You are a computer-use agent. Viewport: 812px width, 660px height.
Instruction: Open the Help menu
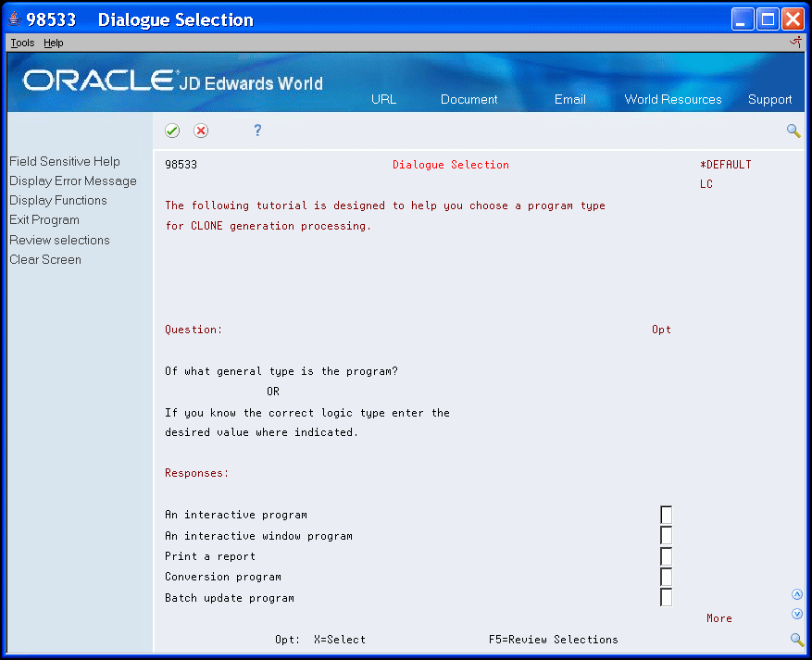click(x=54, y=43)
